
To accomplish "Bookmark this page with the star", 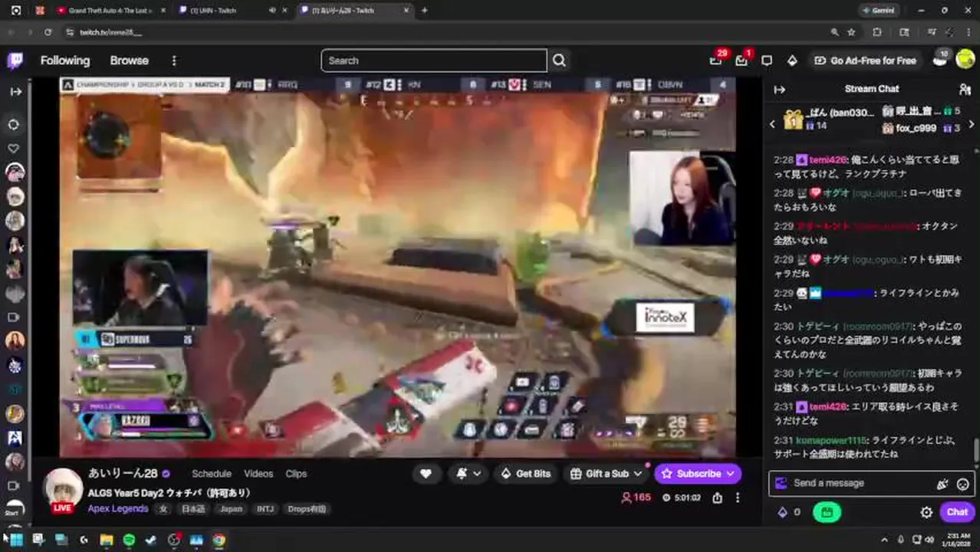I will [851, 32].
